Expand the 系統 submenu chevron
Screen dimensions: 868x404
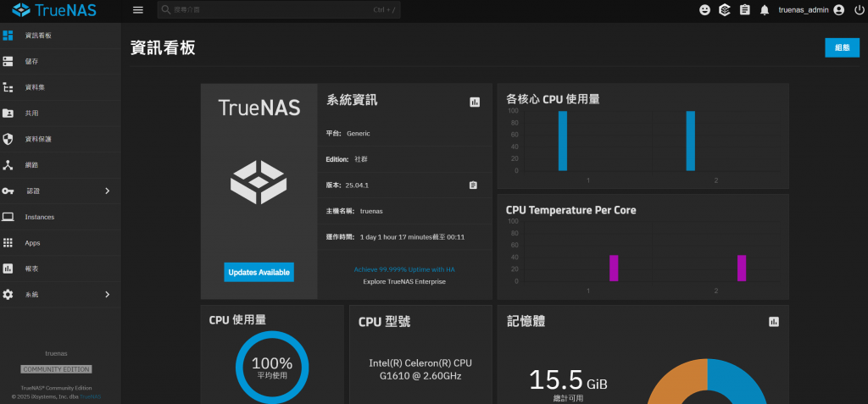(108, 295)
